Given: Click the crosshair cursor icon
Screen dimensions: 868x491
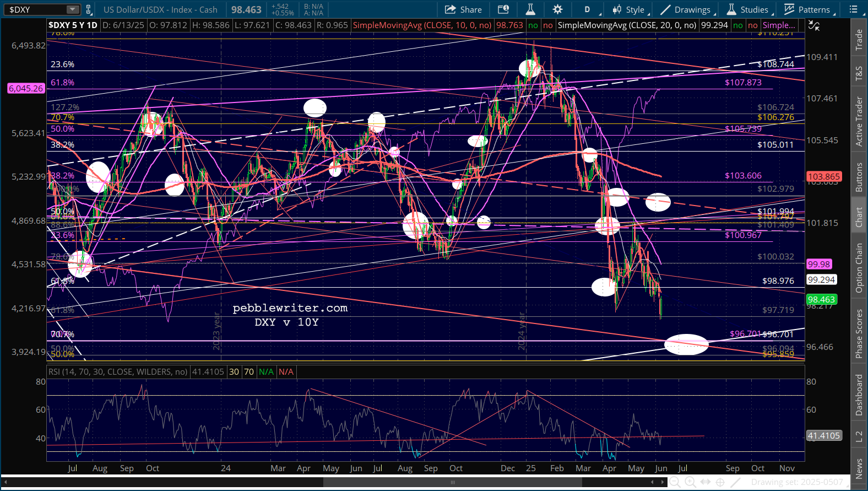Looking at the screenshot, I should [720, 482].
